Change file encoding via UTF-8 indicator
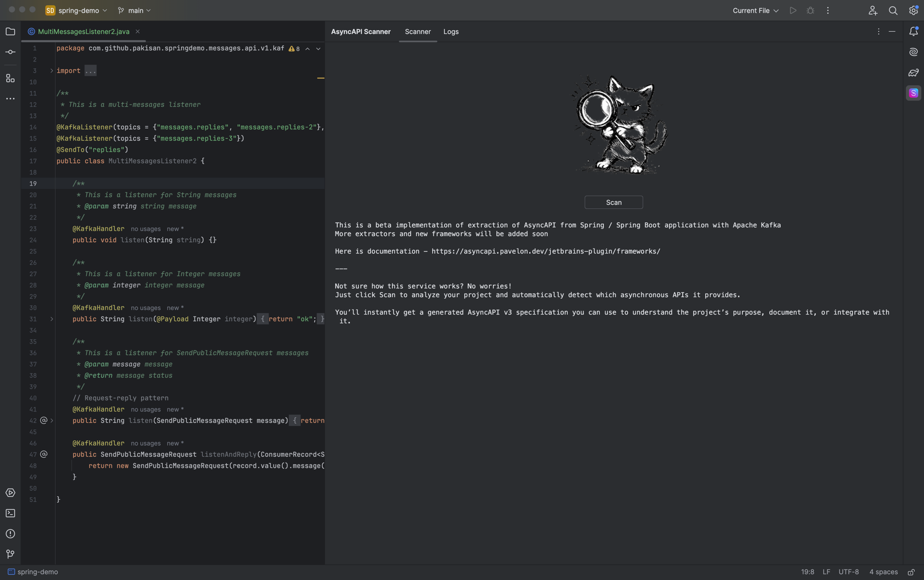Image resolution: width=924 pixels, height=580 pixels. [849, 571]
